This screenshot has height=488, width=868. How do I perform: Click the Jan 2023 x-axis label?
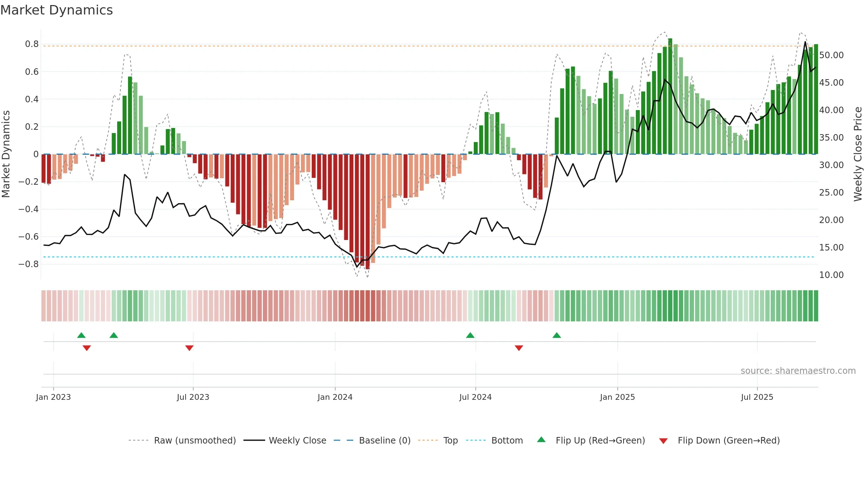pyautogui.click(x=54, y=397)
